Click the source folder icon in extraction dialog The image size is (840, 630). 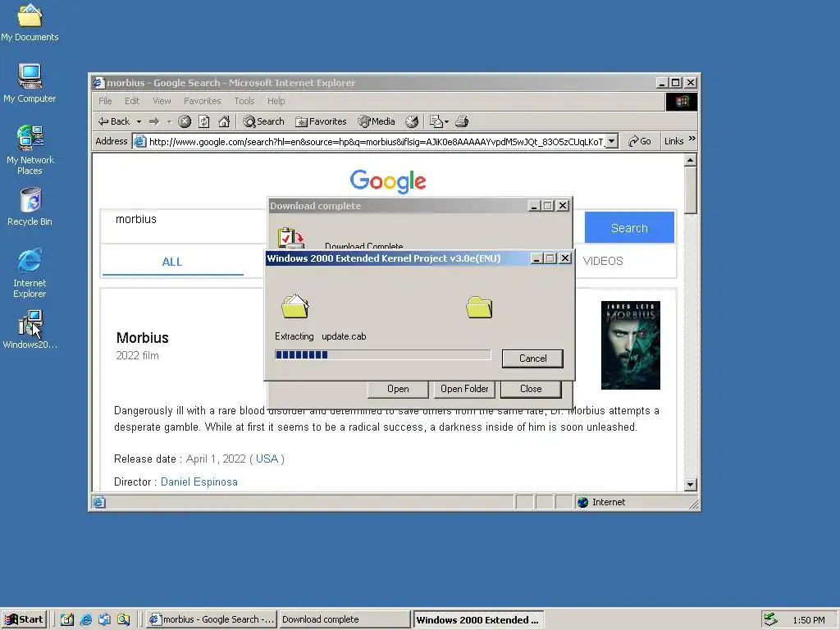coord(295,307)
